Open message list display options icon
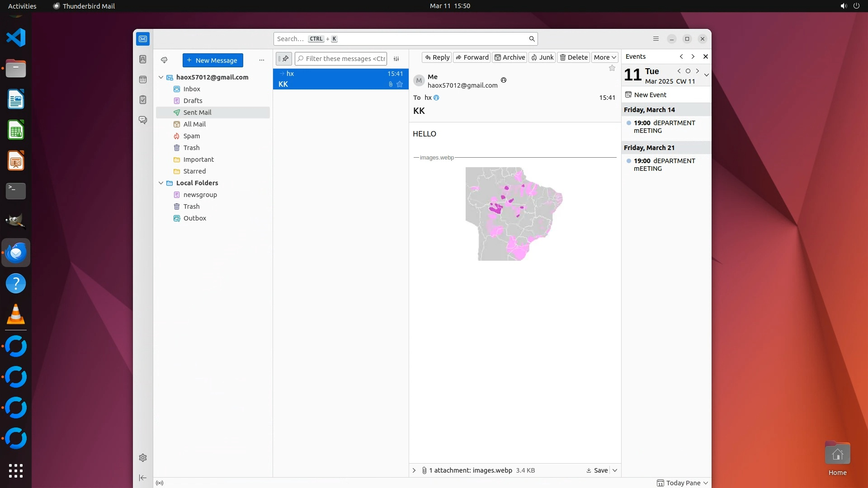868x488 pixels. coord(396,59)
